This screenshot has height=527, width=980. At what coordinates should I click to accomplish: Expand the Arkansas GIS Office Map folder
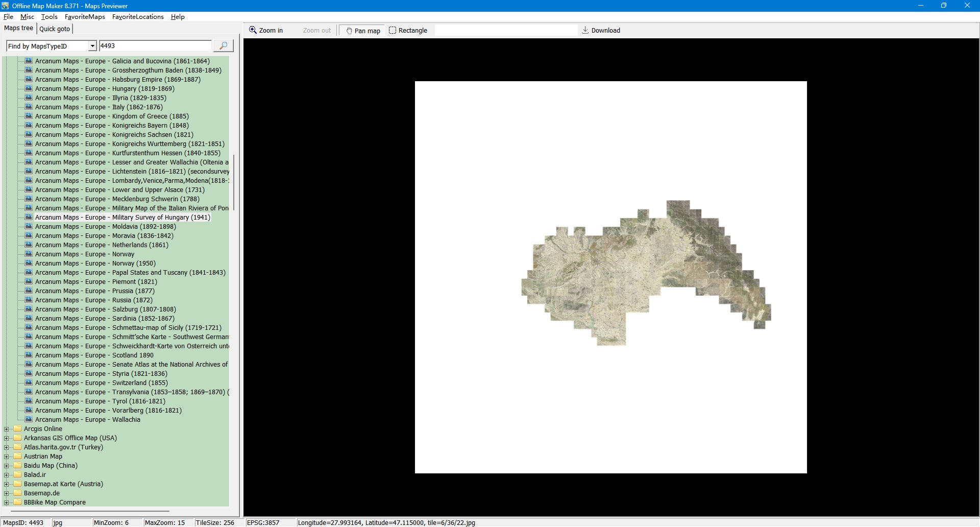point(7,438)
